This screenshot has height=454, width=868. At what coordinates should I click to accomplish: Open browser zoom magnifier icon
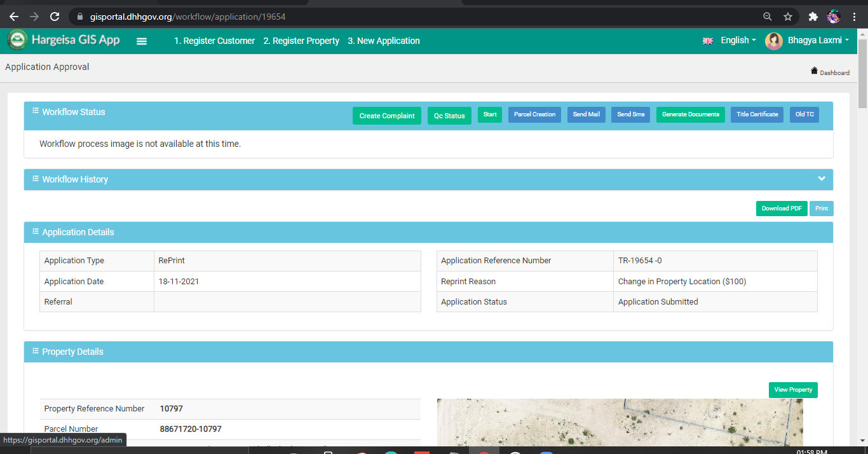pyautogui.click(x=768, y=17)
